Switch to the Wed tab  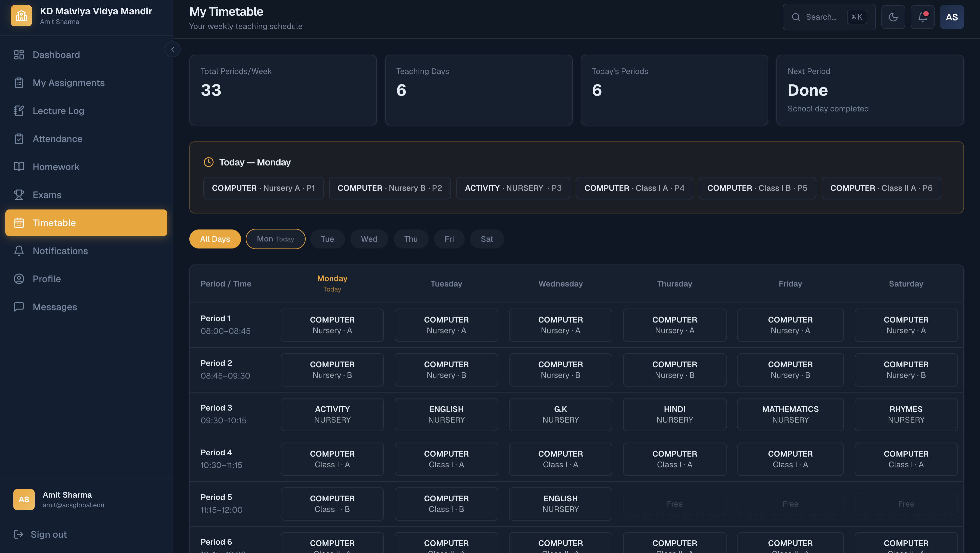click(369, 239)
